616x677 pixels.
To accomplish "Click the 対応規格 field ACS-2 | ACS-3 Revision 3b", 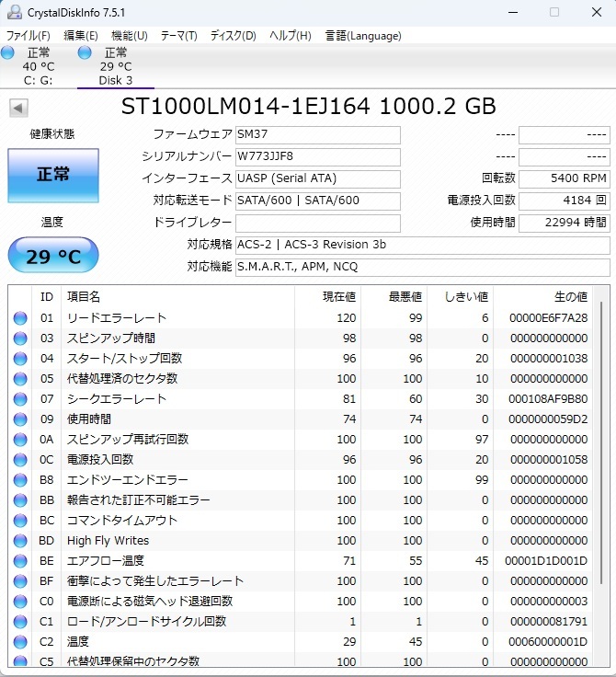I will (x=423, y=246).
